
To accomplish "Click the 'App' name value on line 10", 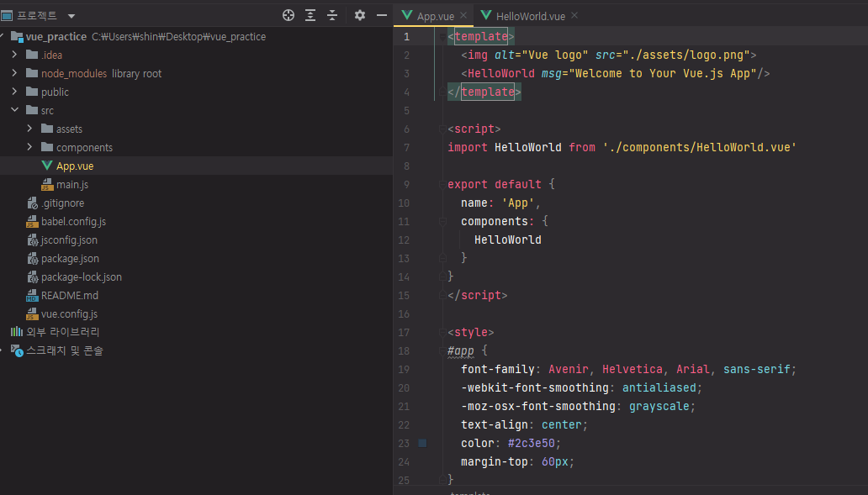I will [x=517, y=203].
